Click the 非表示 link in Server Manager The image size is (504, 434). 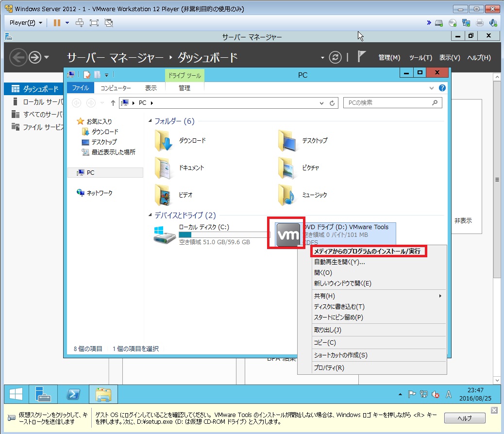coord(463,220)
